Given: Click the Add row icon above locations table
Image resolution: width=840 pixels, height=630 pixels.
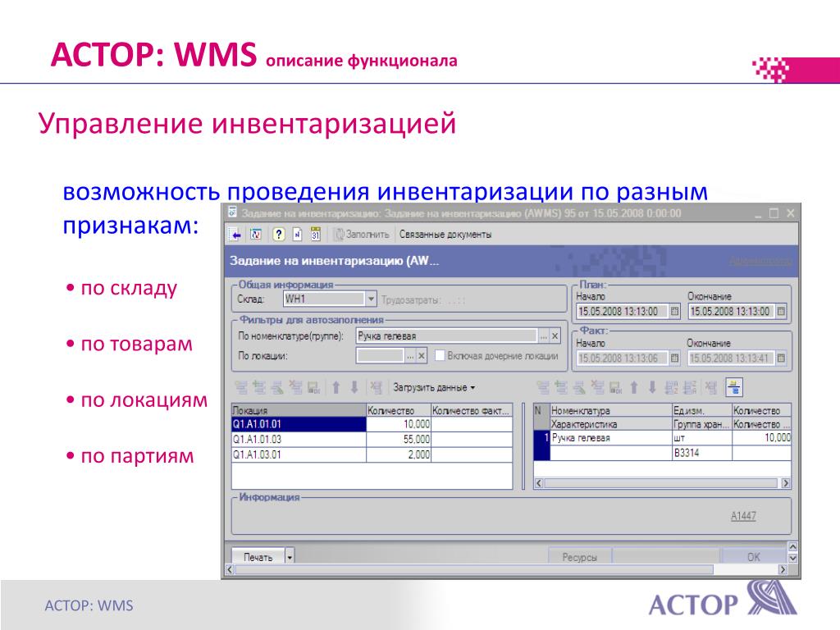Looking at the screenshot, I should (x=241, y=387).
